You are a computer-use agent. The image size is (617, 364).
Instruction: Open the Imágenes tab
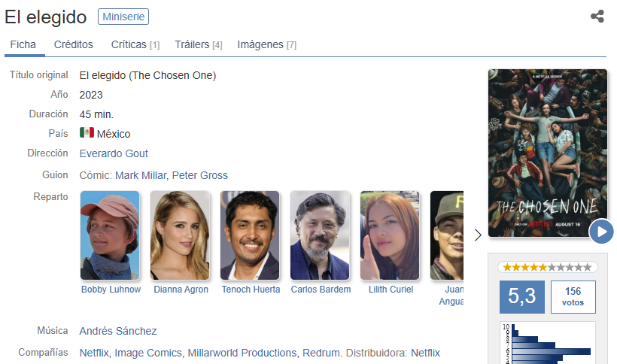[x=267, y=45]
